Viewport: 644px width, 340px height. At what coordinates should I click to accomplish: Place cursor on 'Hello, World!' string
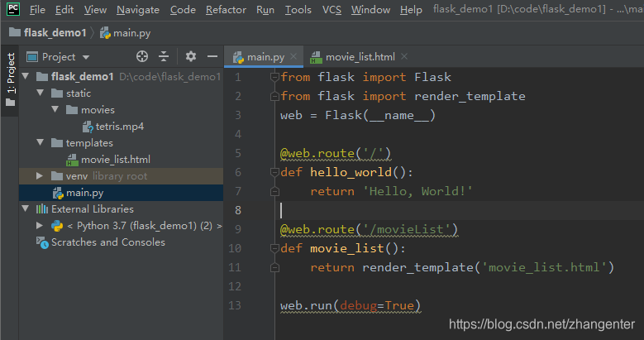click(x=417, y=192)
